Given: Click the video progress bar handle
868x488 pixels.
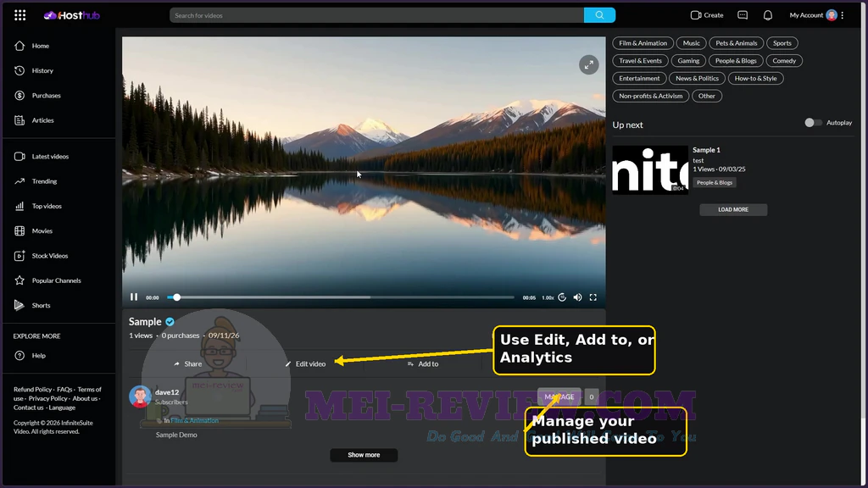Looking at the screenshot, I should [176, 297].
